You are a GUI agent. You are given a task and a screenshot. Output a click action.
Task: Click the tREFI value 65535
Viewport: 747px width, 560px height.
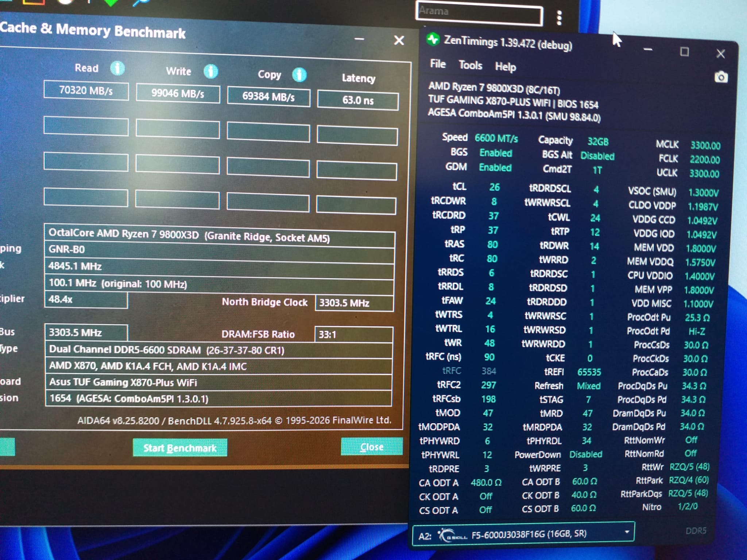tap(589, 372)
